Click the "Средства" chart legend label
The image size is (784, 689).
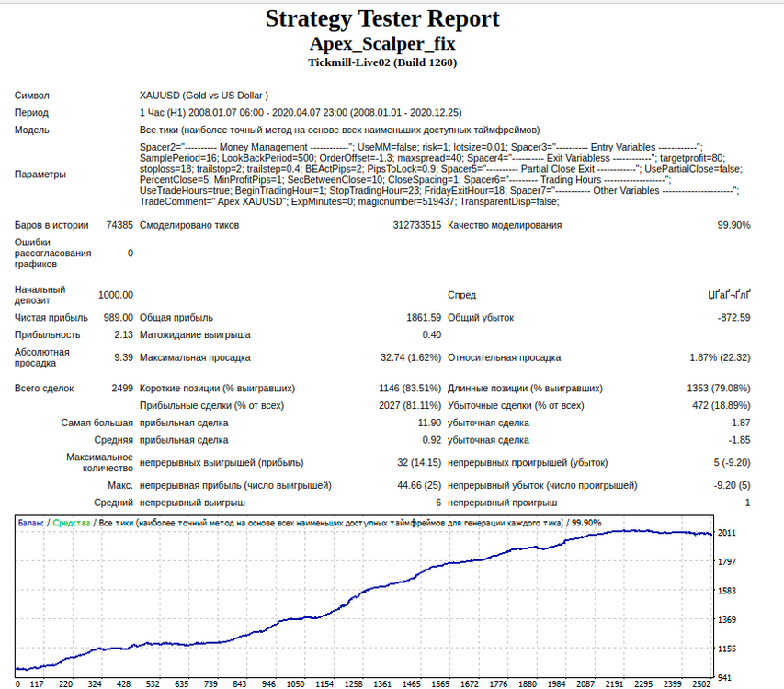tap(72, 523)
